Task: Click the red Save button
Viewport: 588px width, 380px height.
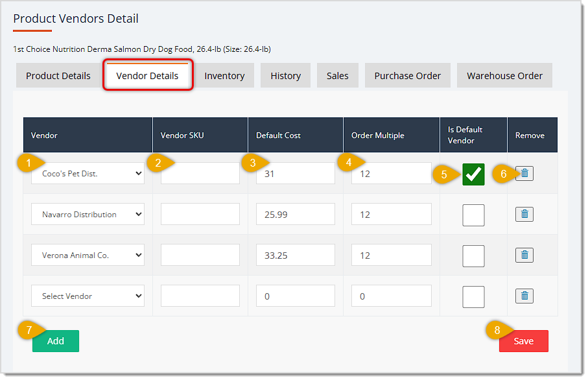Action: (524, 341)
